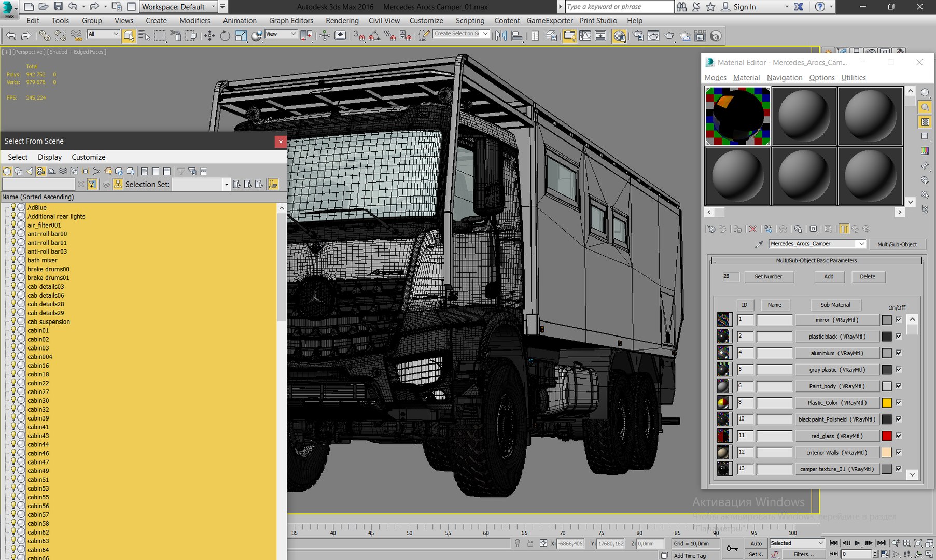The height and width of the screenshot is (560, 936).
Task: Click the Auto key button
Action: point(756,543)
